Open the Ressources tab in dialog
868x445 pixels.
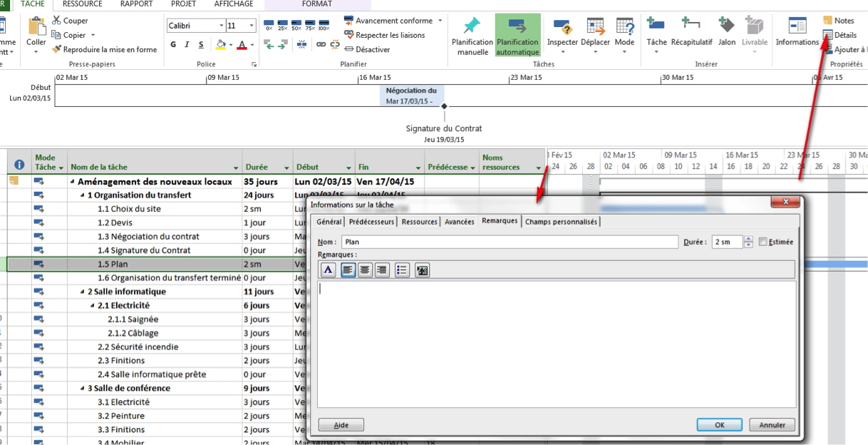(419, 222)
